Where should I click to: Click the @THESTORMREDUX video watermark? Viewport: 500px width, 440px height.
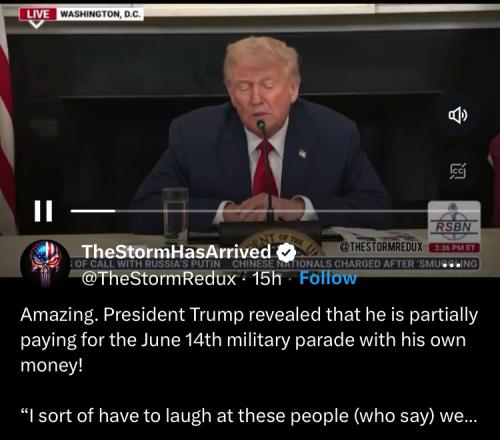[381, 247]
